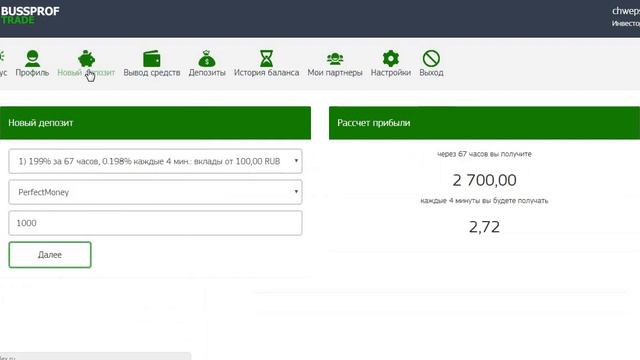Click the piggy bank Новый депозит icon
This screenshot has height=360, width=640.
(86, 58)
